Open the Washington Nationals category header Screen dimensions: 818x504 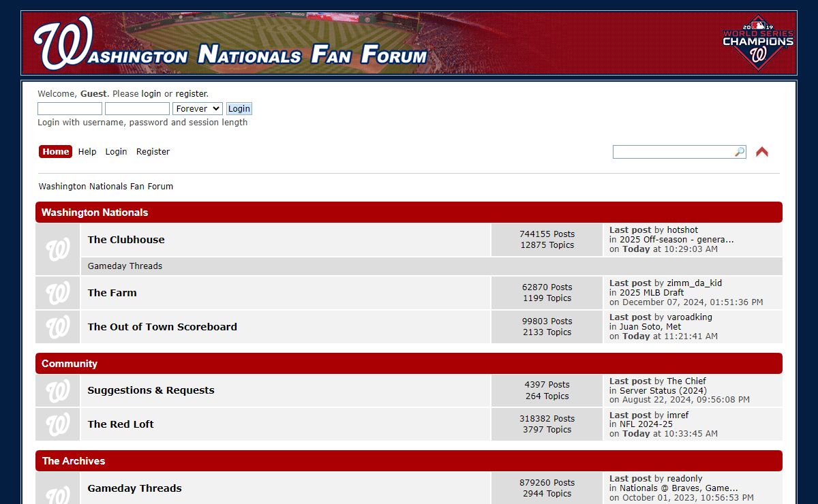click(x=95, y=212)
